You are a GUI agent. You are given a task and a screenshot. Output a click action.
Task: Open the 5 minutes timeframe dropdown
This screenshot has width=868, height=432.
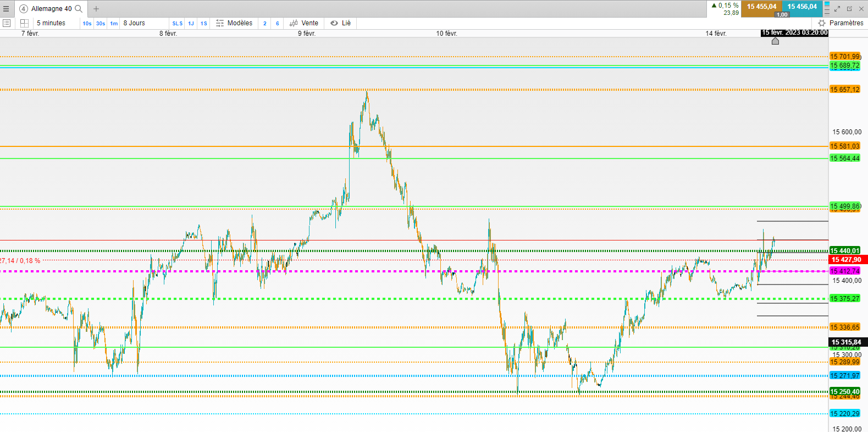pos(51,23)
